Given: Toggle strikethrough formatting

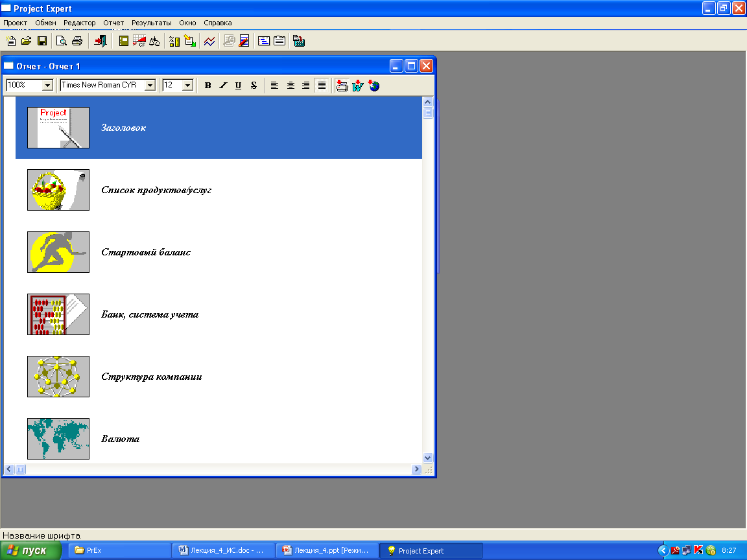Looking at the screenshot, I should (254, 86).
